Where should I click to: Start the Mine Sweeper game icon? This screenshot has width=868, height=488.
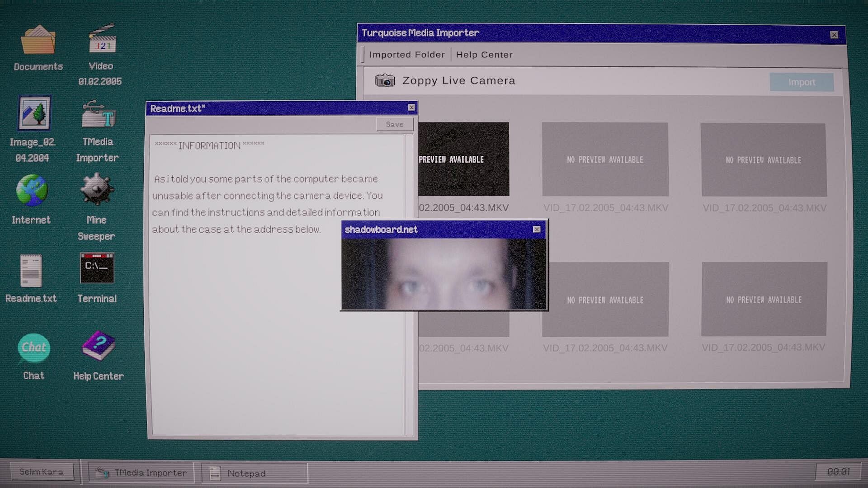click(96, 190)
